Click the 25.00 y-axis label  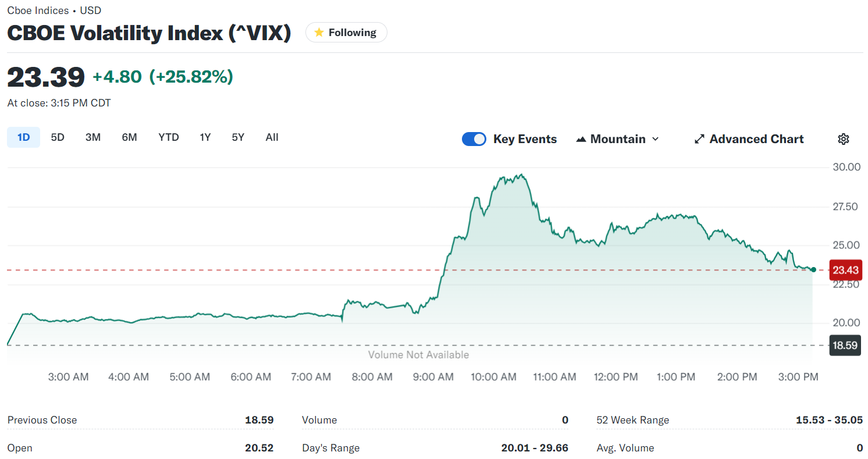pos(846,245)
